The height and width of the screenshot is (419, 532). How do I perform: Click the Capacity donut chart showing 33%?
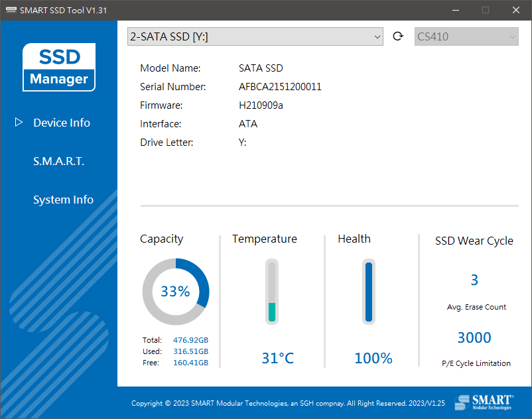[176, 291]
